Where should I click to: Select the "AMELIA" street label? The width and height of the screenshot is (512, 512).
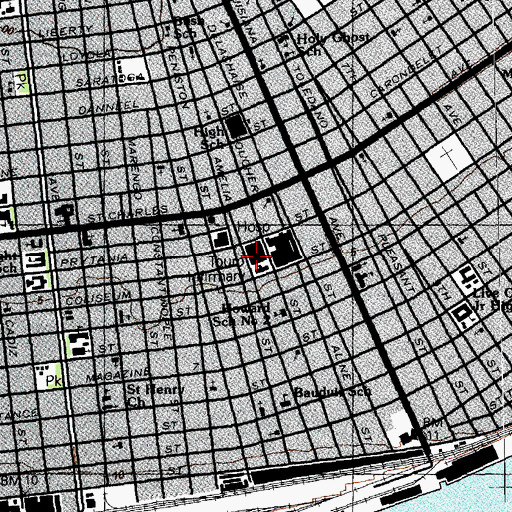pyautogui.click(x=222, y=179)
